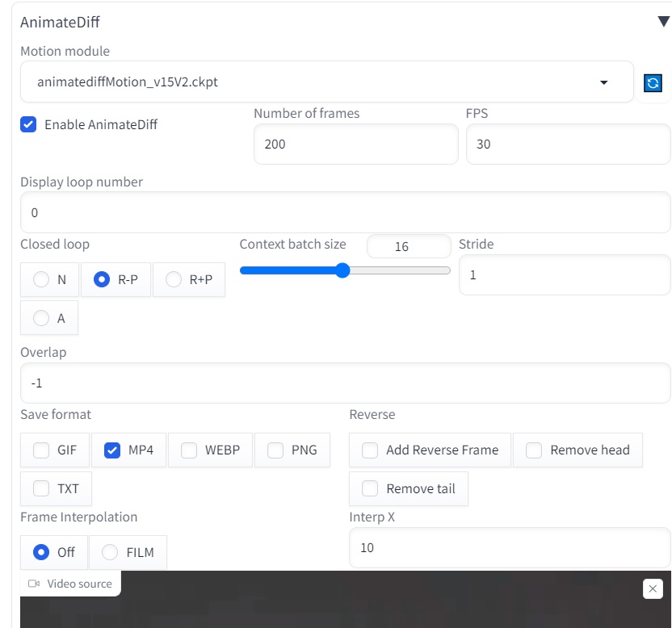672x628 pixels.
Task: Edit Context batch size number box
Action: (409, 246)
